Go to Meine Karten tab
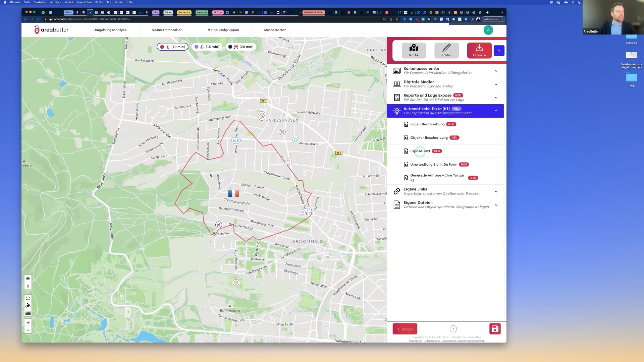Screen dimensions: 644x362 [x=275, y=30]
